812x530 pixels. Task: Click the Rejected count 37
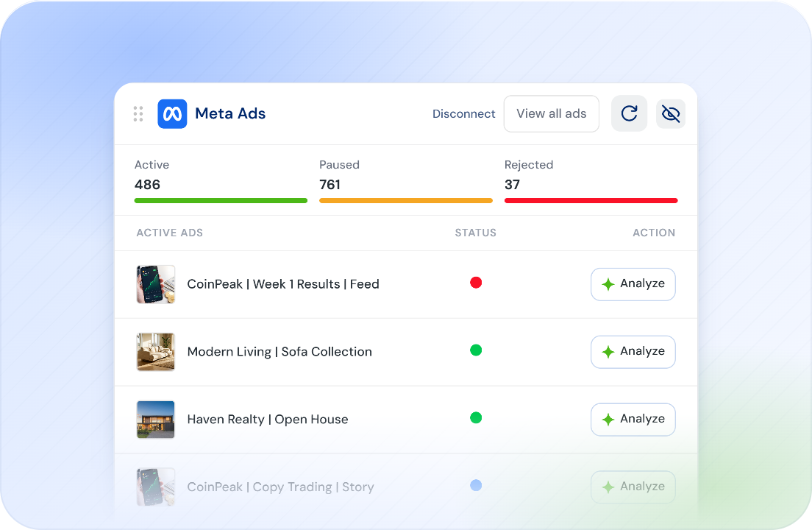(x=512, y=185)
